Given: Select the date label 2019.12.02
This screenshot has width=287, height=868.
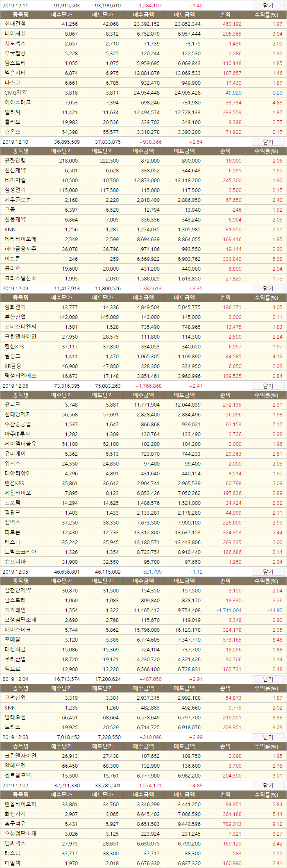Looking at the screenshot, I should pyautogui.click(x=15, y=785).
